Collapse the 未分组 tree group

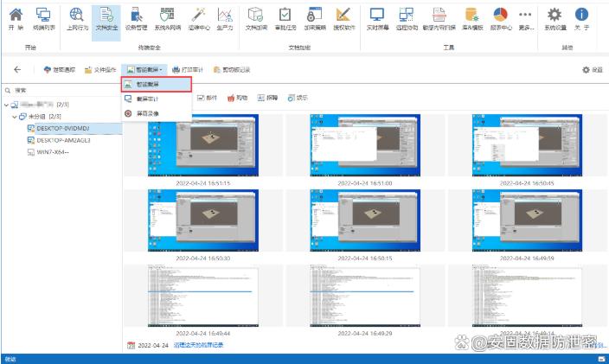point(16,116)
